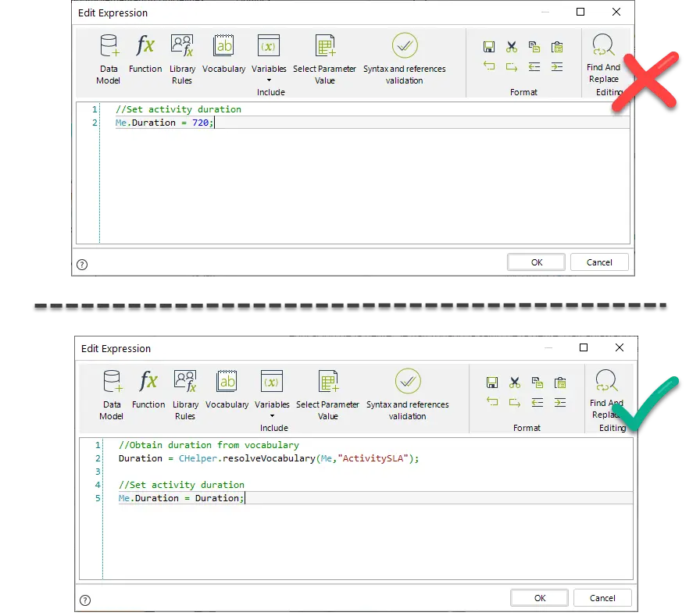Cancel the top Edit Expression window
700x616 pixels.
coord(599,262)
